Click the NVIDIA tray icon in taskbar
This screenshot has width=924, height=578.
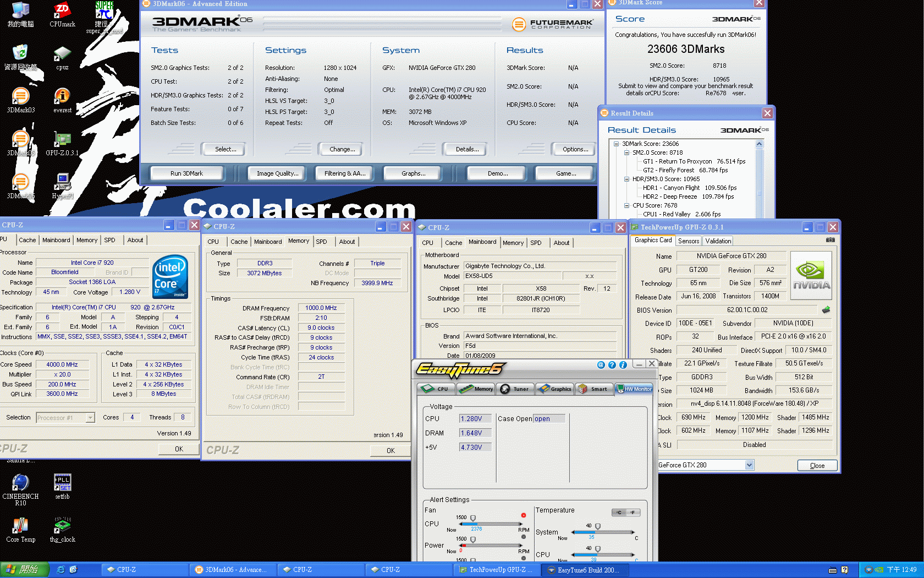tap(879, 570)
